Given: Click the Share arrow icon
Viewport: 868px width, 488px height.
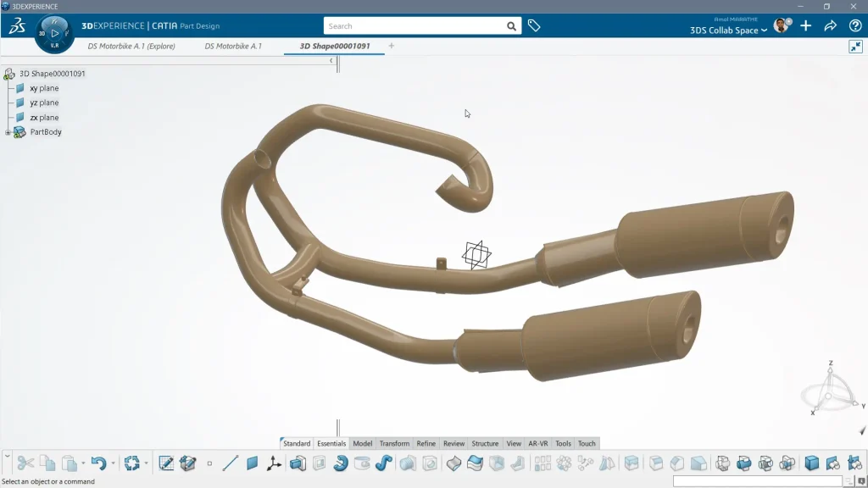Looking at the screenshot, I should point(831,26).
